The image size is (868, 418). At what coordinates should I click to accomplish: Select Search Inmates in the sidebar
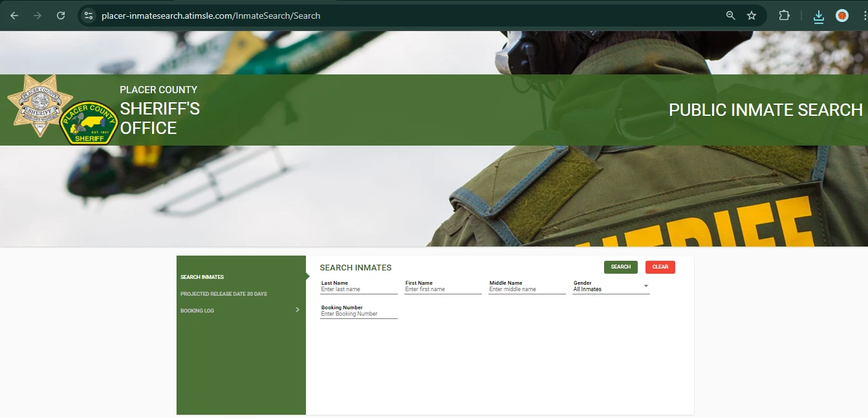(202, 277)
